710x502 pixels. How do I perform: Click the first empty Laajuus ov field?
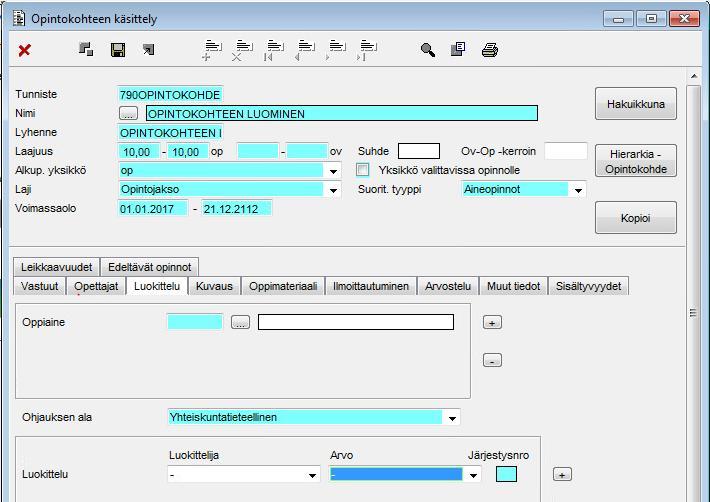(x=257, y=151)
